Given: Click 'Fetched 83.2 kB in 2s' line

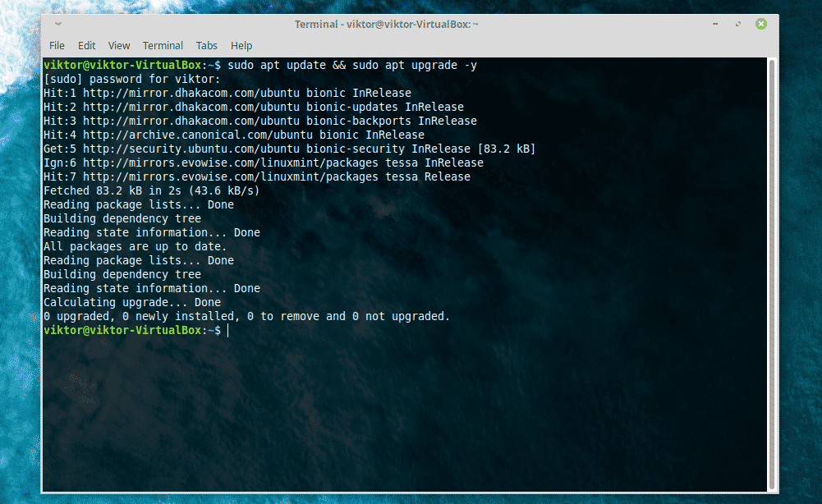Looking at the screenshot, I should point(151,190).
